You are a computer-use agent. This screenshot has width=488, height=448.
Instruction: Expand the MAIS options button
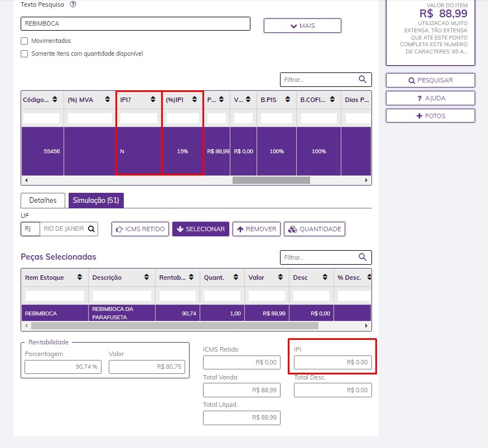point(302,26)
